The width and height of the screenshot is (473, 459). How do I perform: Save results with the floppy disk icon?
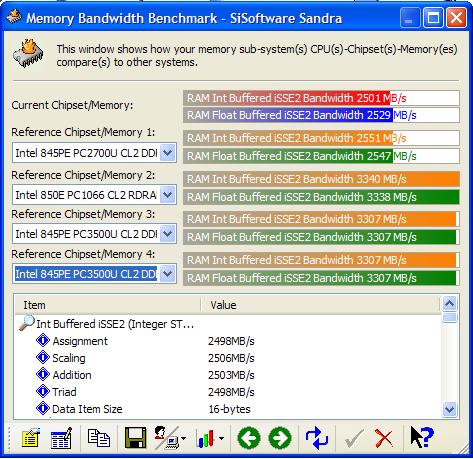[135, 437]
